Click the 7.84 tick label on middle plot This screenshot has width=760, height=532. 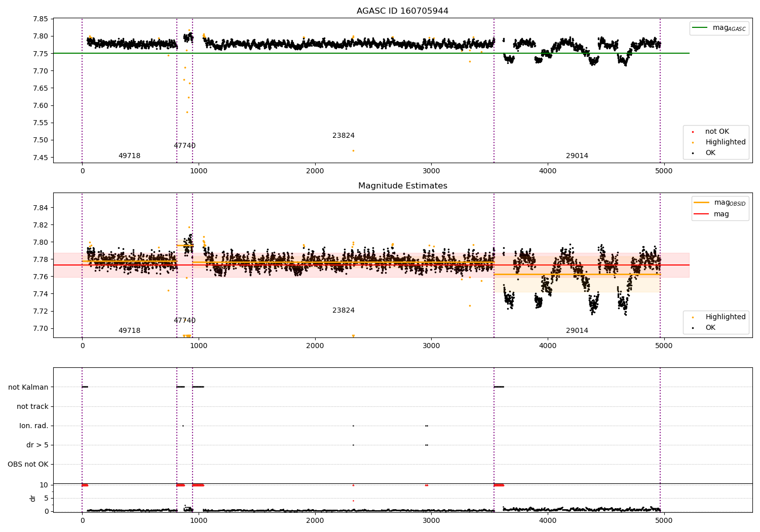40,208
